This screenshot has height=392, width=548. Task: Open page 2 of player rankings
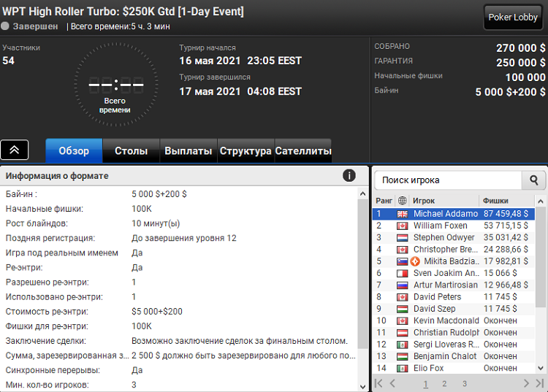pos(444,384)
